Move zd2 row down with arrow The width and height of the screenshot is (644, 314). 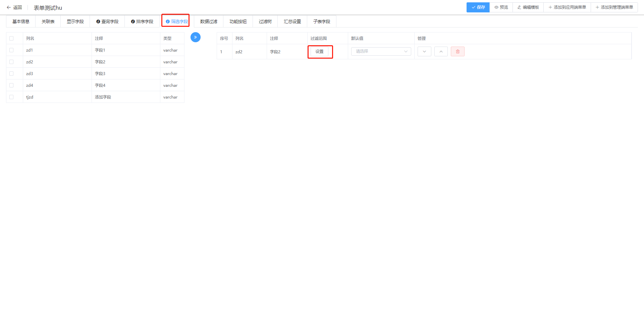[x=424, y=52]
